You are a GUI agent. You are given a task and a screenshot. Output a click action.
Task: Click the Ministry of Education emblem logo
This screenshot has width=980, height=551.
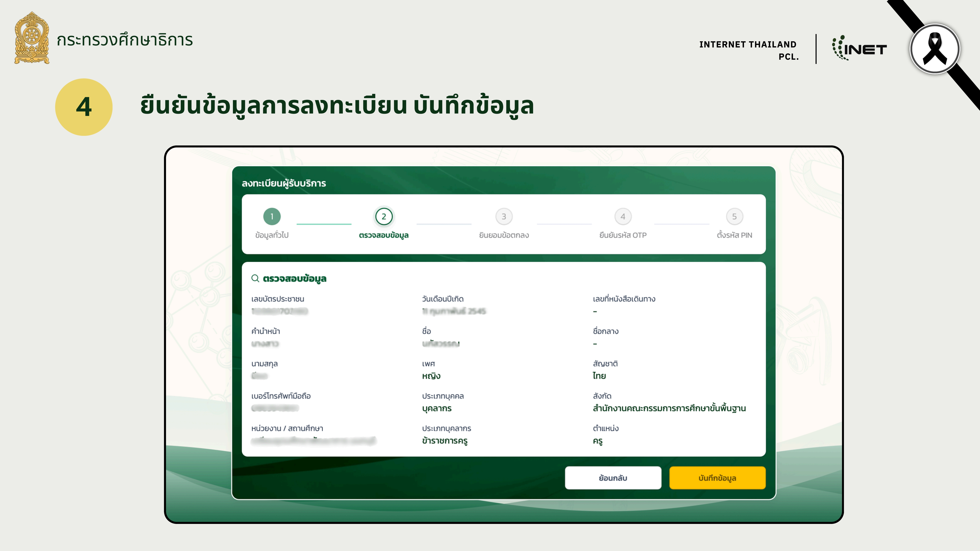32,38
